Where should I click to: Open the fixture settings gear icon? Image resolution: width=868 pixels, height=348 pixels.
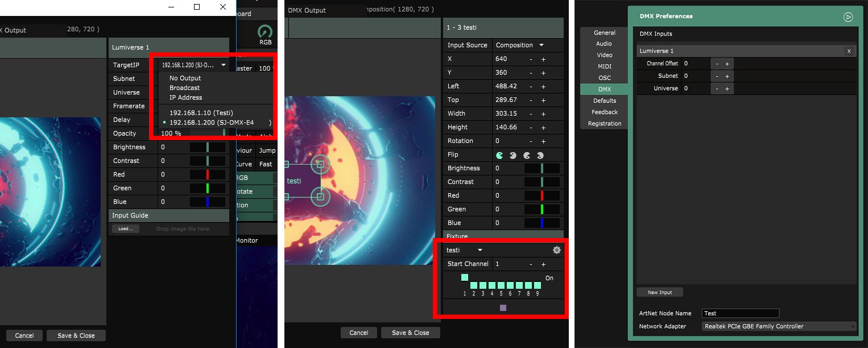(x=556, y=250)
